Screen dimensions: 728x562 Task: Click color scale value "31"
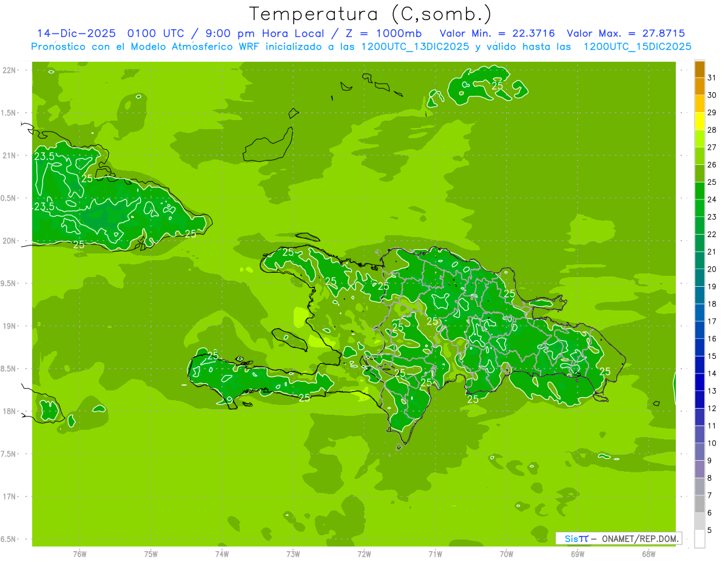(x=712, y=78)
